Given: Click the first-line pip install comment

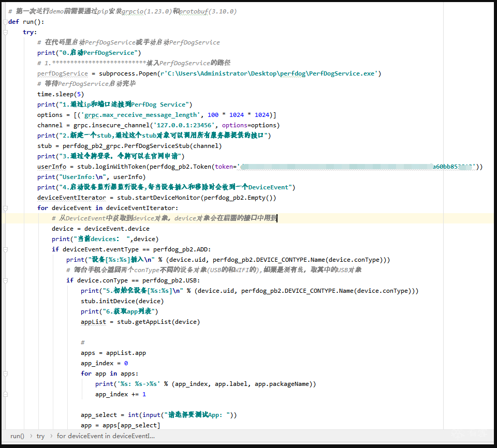Looking at the screenshot, I should (x=122, y=11).
